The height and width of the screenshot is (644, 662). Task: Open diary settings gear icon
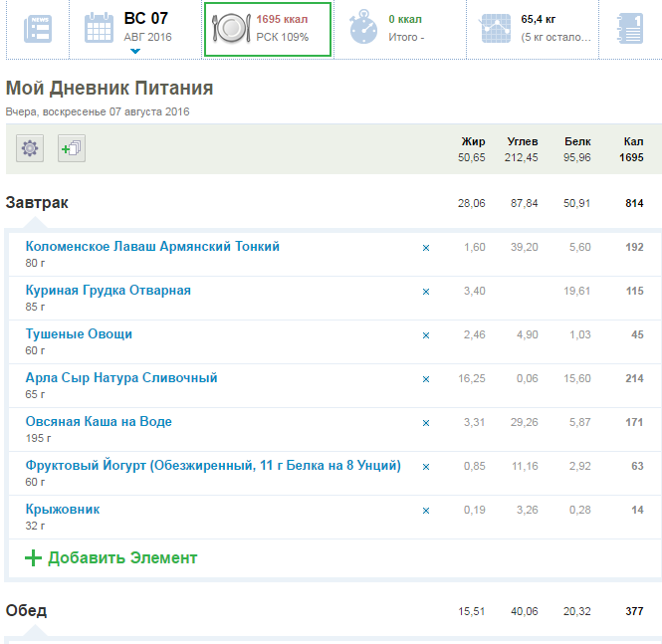[31, 148]
